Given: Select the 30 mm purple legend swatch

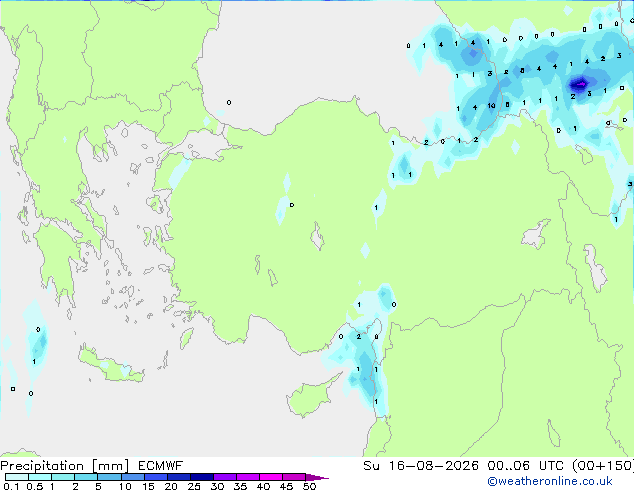Looking at the screenshot, I should click(x=225, y=477).
